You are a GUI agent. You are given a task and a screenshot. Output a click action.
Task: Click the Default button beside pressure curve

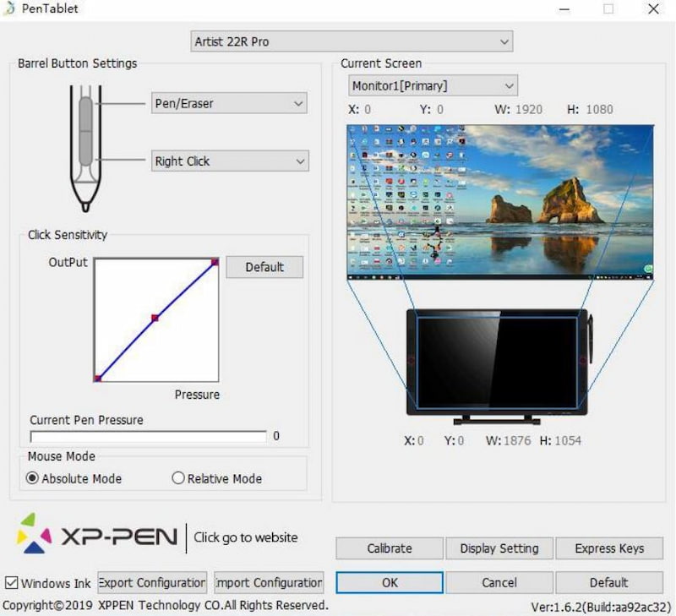264,267
